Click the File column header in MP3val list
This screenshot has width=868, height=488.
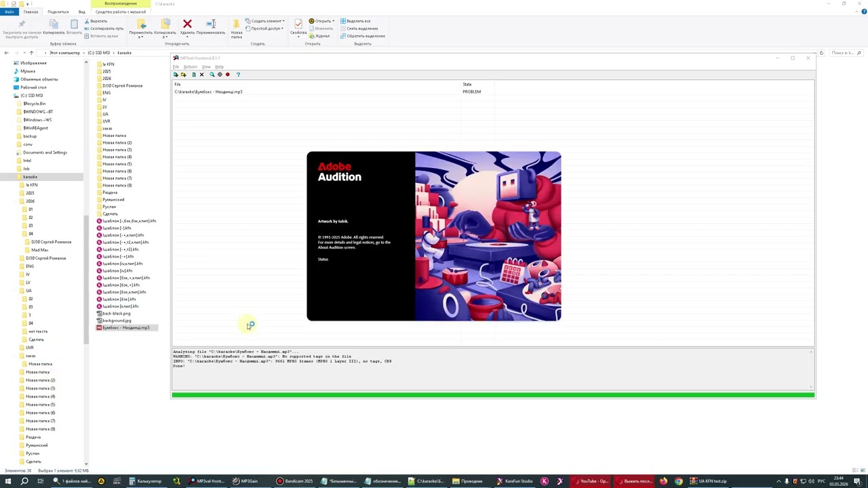[x=317, y=84]
